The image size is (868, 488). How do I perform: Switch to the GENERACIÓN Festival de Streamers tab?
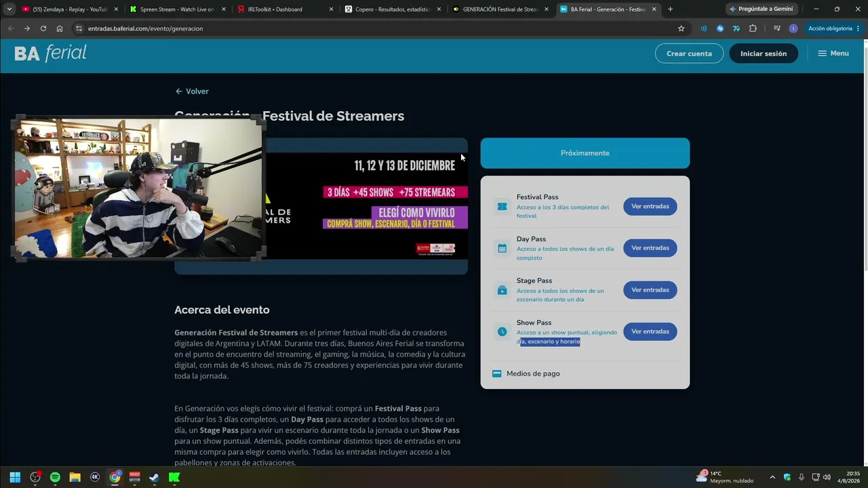click(500, 9)
